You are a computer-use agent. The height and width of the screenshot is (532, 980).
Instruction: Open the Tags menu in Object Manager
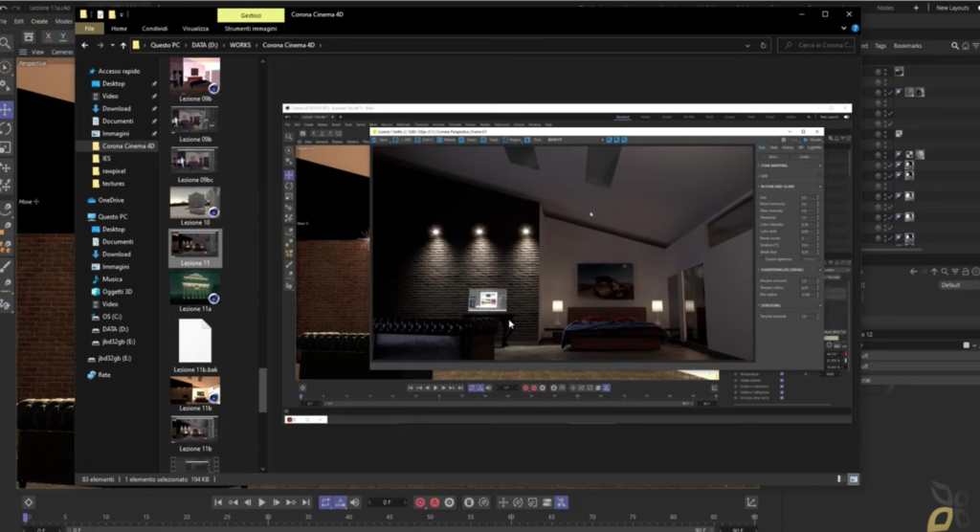pos(880,46)
